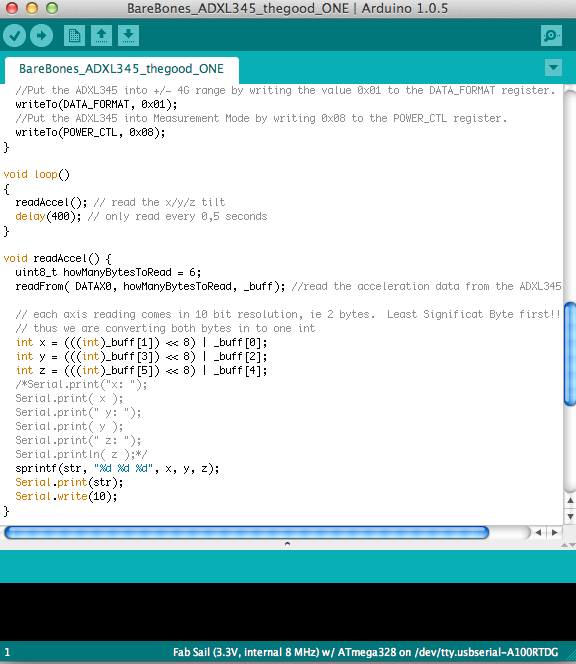Open the tab menu dropdown arrow
This screenshot has height=664, width=576.
click(x=553, y=68)
